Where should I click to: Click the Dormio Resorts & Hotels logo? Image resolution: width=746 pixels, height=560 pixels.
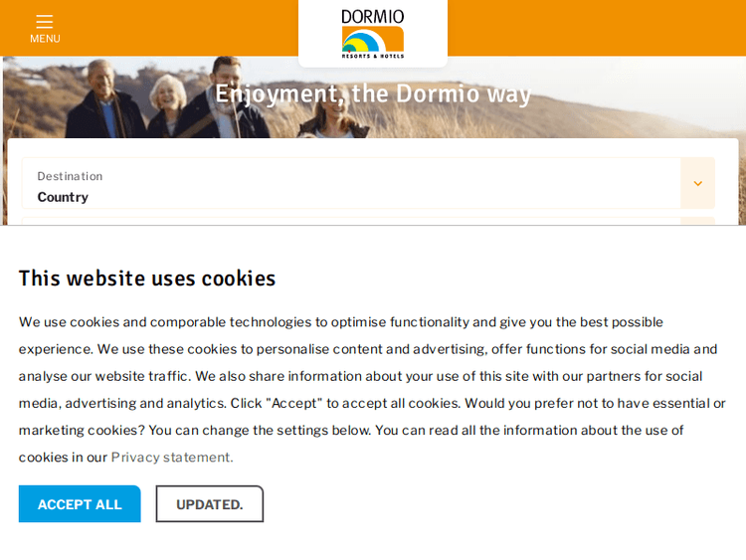(373, 34)
